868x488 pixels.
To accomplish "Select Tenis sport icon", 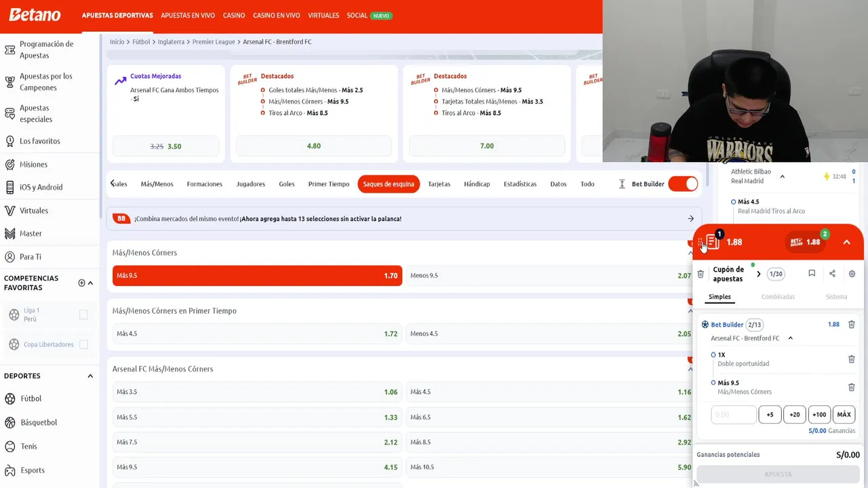I will coord(10,446).
